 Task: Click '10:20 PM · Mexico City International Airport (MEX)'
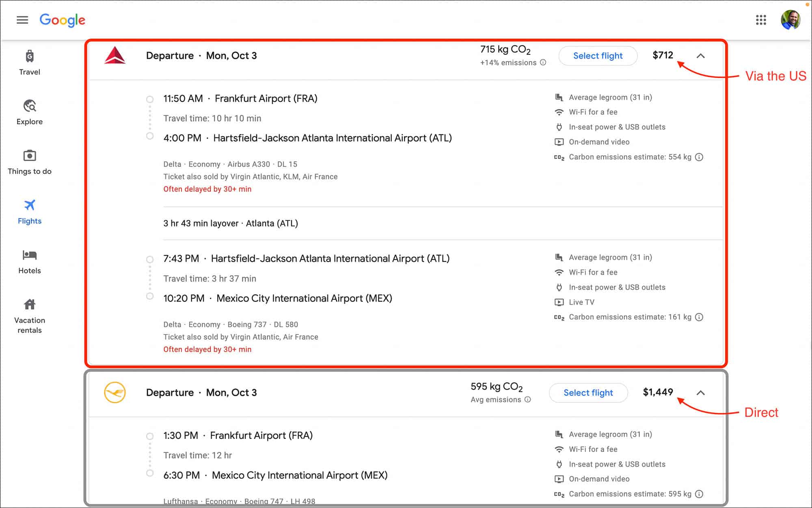[278, 298]
